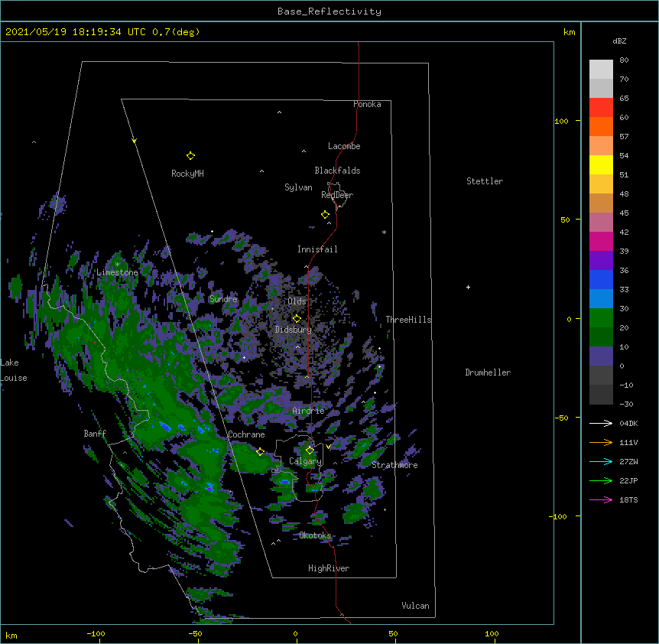Click the Innisfail label
Screen dimensions: 659x644
pyautogui.click(x=317, y=249)
